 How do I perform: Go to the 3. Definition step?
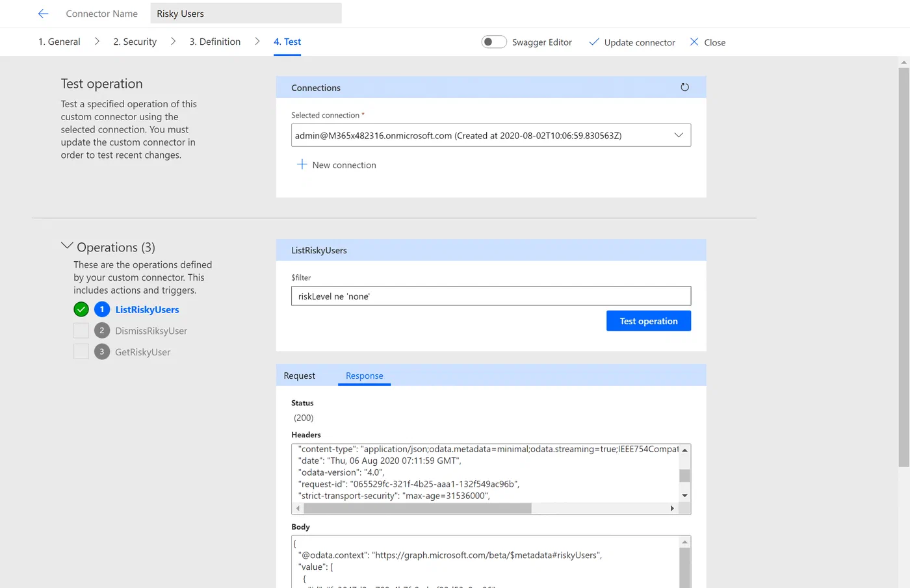click(215, 42)
